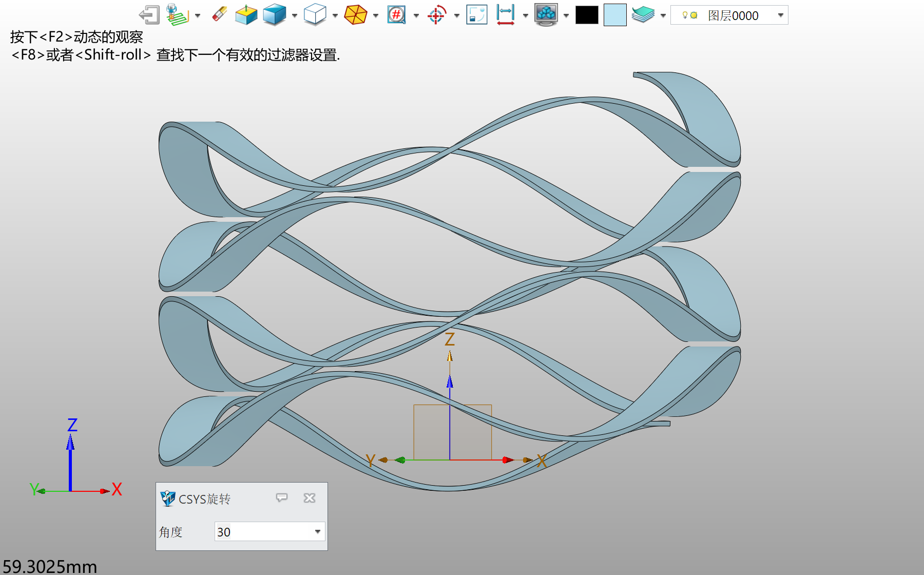Expand dropdown arrow beside layers stack icon
Viewport: 924px width, 575px height.
coord(663,16)
